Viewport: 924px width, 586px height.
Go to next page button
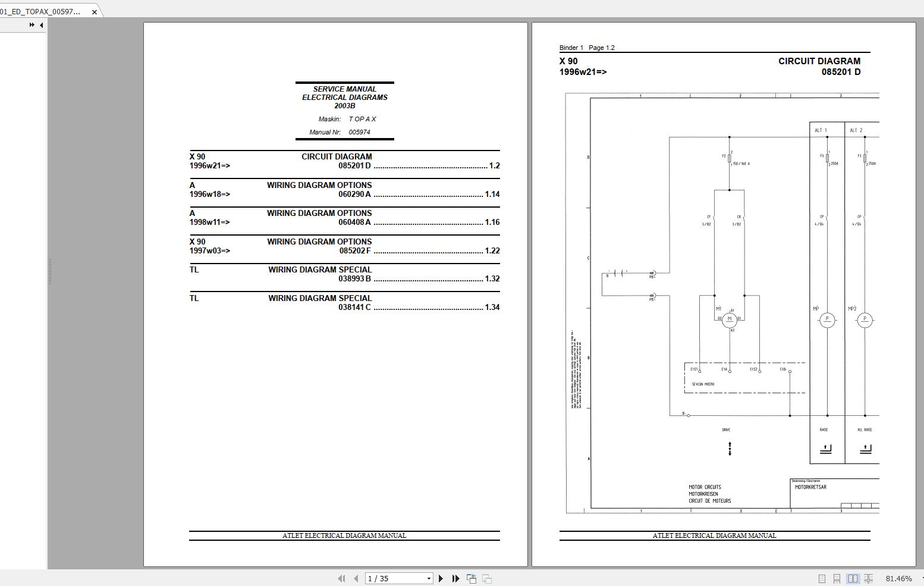point(441,578)
